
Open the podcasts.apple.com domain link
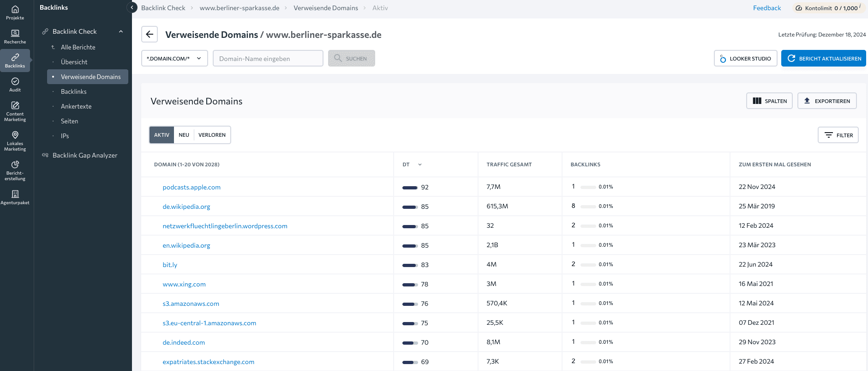click(x=192, y=187)
